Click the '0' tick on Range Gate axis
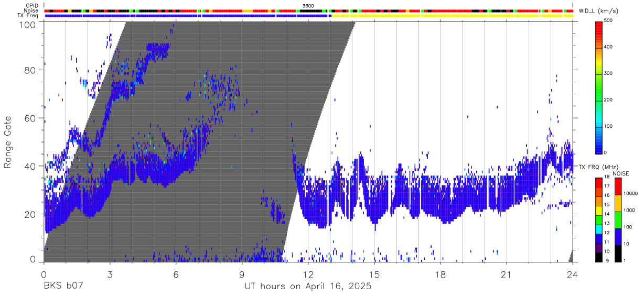The width and height of the screenshot is (644, 297). [33, 259]
